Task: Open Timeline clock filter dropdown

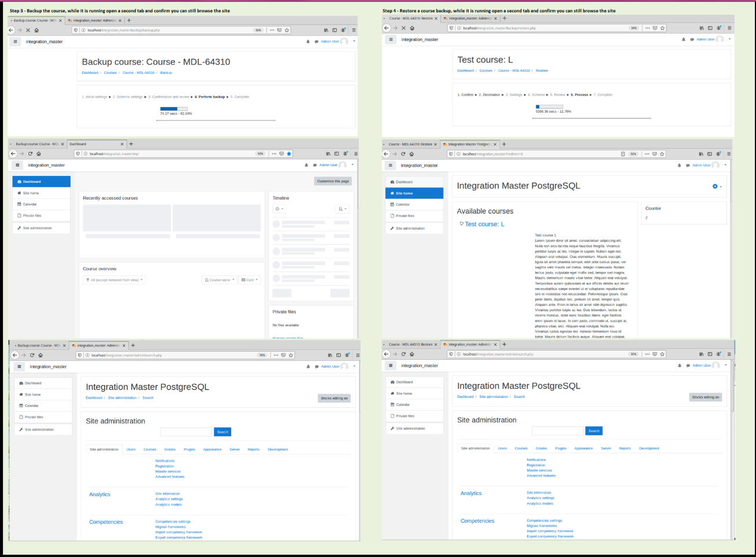Action: (279, 209)
